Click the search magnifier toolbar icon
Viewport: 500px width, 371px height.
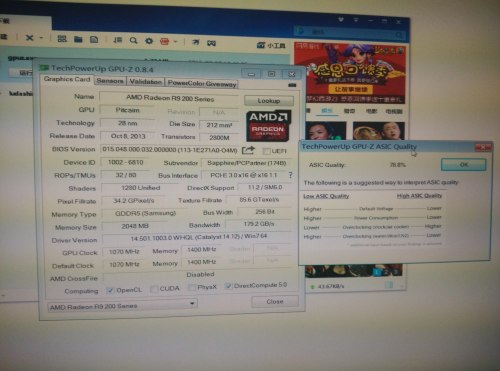(134, 41)
